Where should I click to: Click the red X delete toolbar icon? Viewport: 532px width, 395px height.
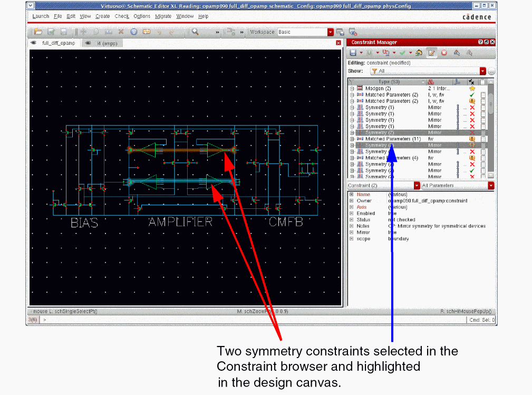[x=121, y=32]
